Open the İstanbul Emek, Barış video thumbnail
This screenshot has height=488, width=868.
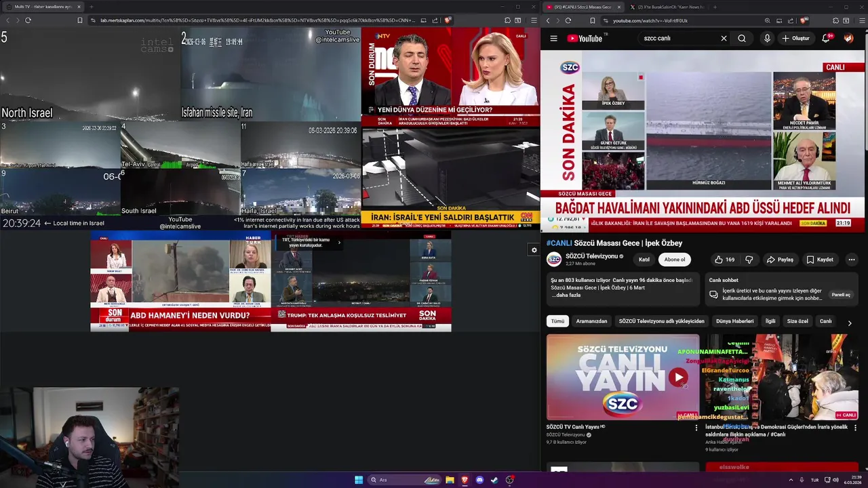[x=782, y=377]
